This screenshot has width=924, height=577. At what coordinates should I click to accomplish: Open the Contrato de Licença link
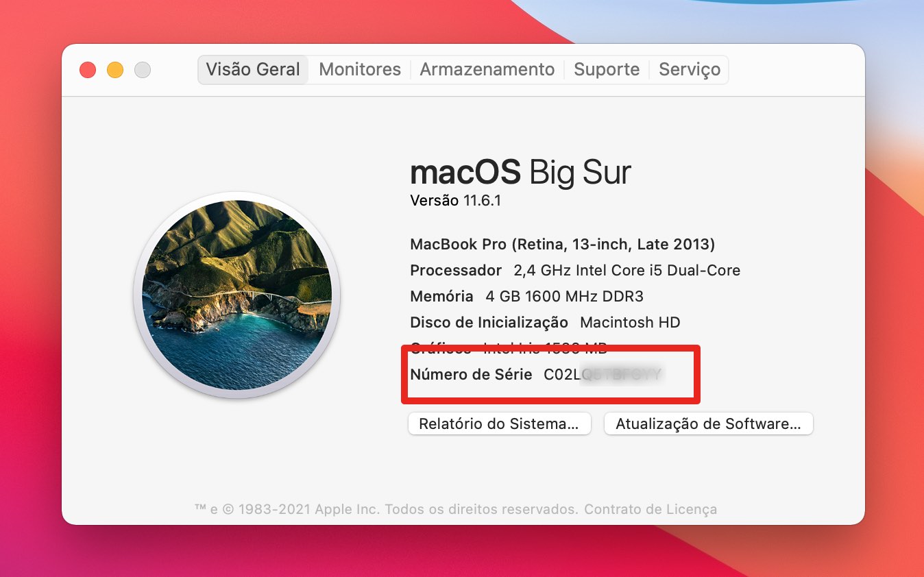(x=651, y=509)
